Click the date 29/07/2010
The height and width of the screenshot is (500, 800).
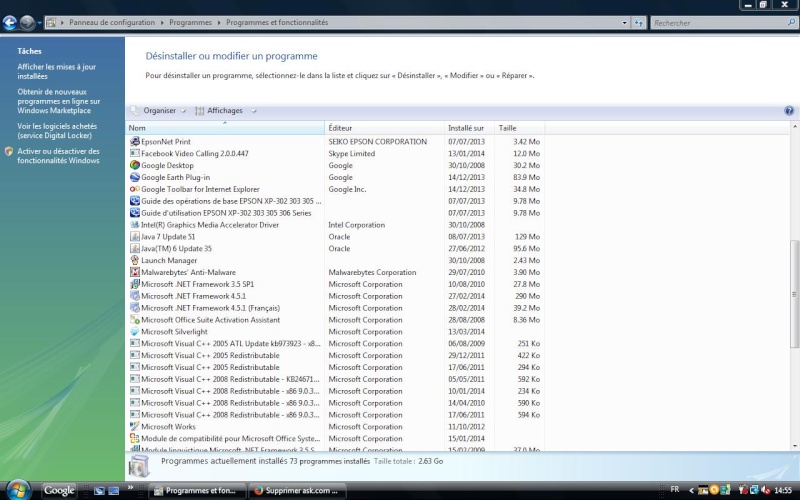pos(466,272)
